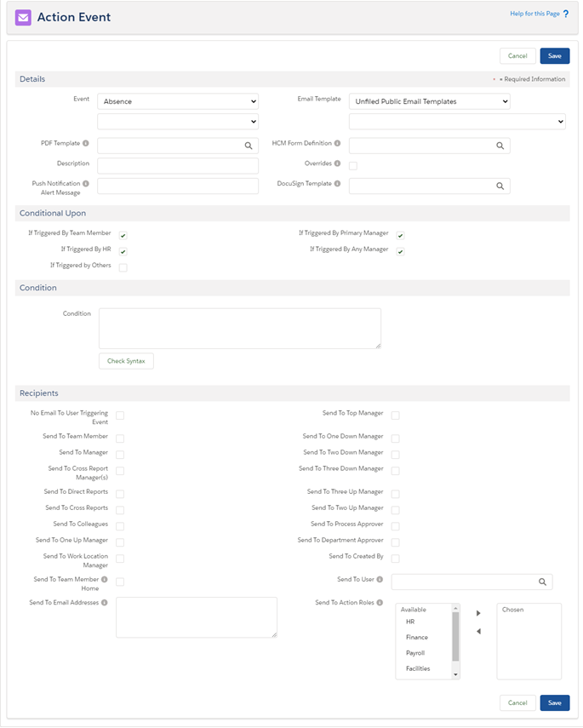Click the Send To User search icon
This screenshot has width=583, height=728.
[x=542, y=582]
